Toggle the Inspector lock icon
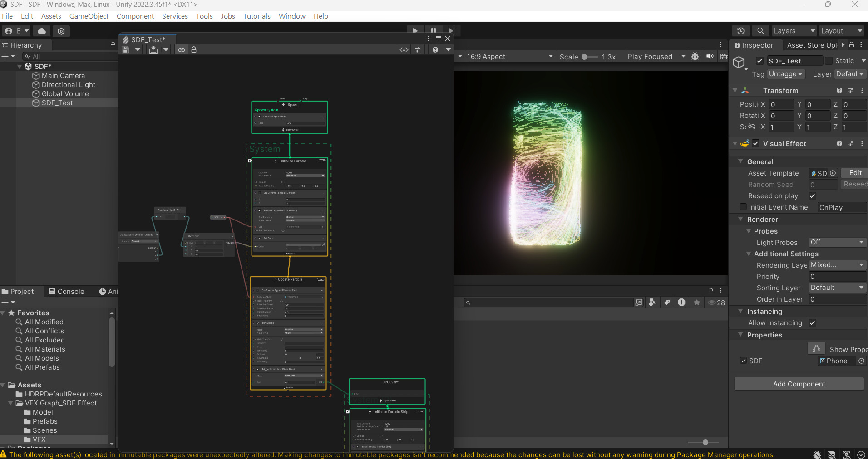 (852, 45)
